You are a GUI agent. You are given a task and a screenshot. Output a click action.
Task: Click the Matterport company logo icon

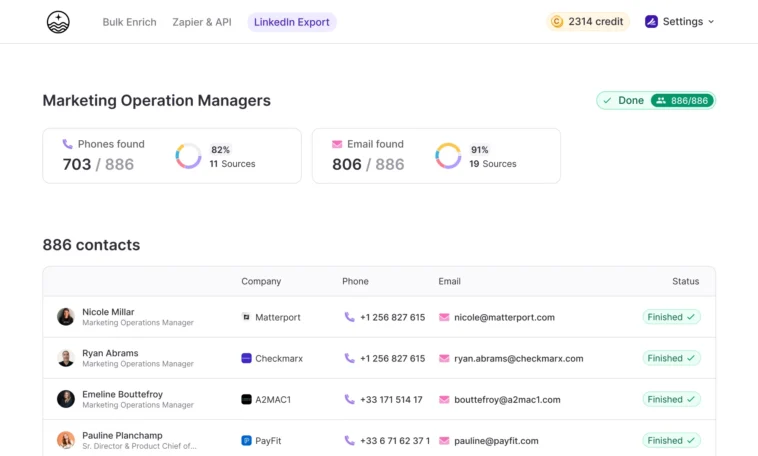(246, 317)
